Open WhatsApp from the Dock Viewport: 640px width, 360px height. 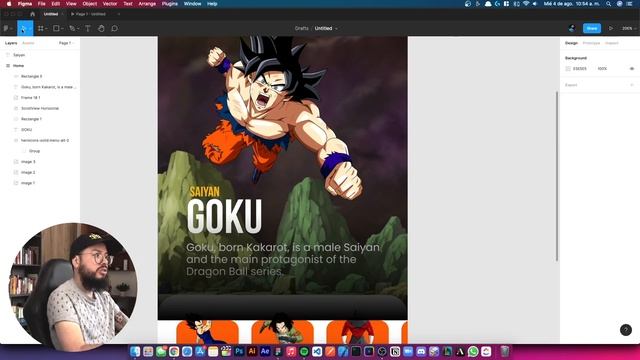(x=473, y=351)
